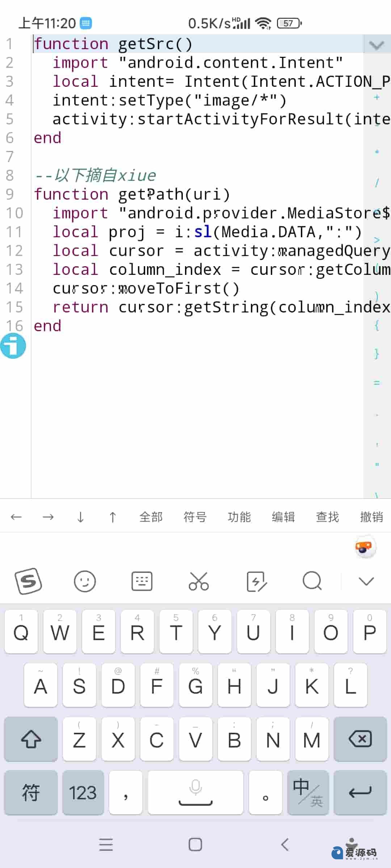Screen dimensions: 391x868
Task: Insert the right brace from side bar
Action: [x=377, y=354]
